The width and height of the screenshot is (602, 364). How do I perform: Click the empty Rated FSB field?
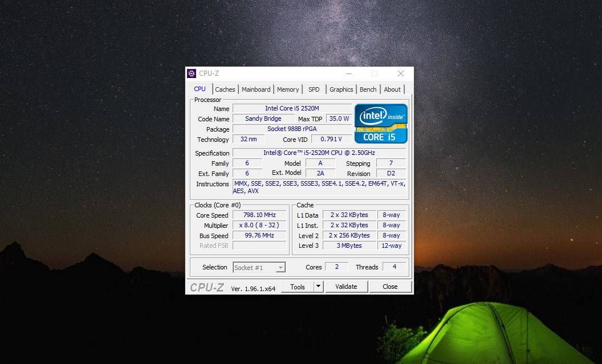point(259,246)
